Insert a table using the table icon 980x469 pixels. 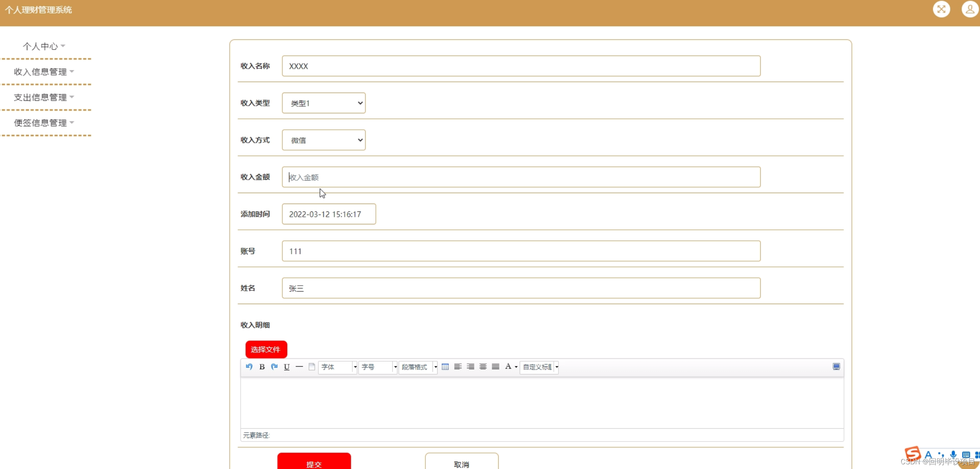click(x=445, y=367)
